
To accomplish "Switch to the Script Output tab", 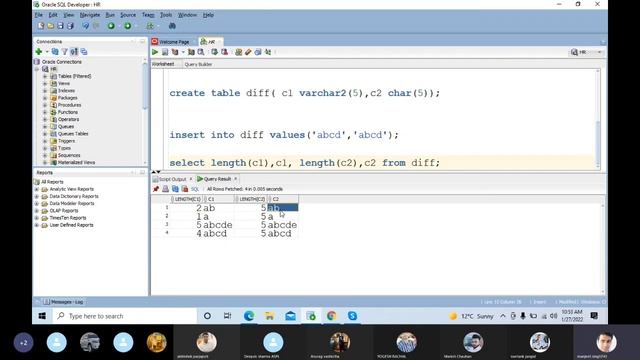I will click(x=172, y=179).
